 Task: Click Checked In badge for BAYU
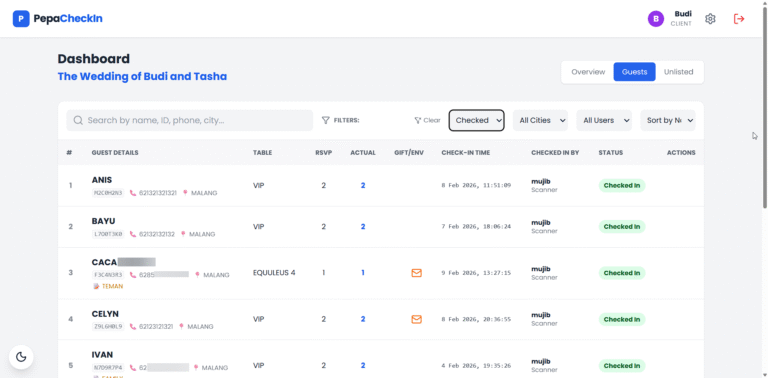tap(622, 227)
